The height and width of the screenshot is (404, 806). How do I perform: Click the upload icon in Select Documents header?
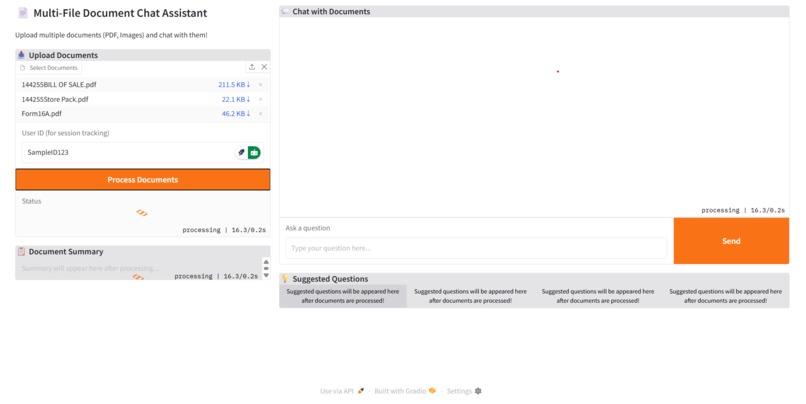252,67
